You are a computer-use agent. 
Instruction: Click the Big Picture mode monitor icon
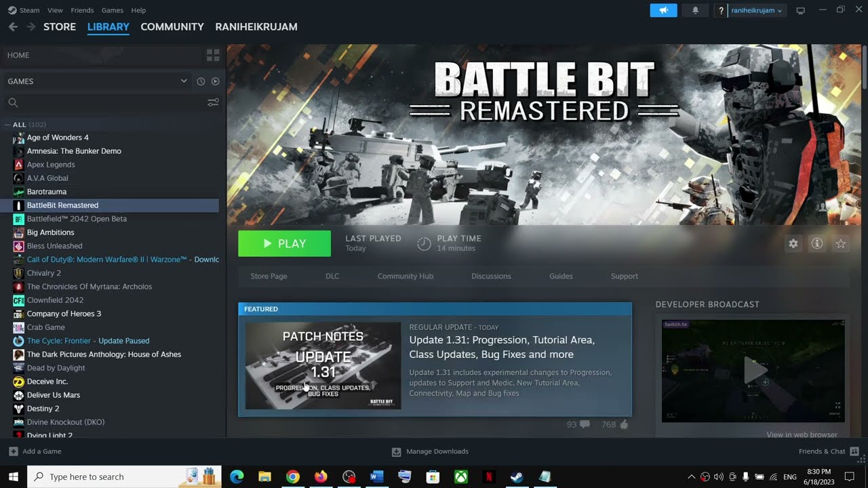click(x=800, y=10)
